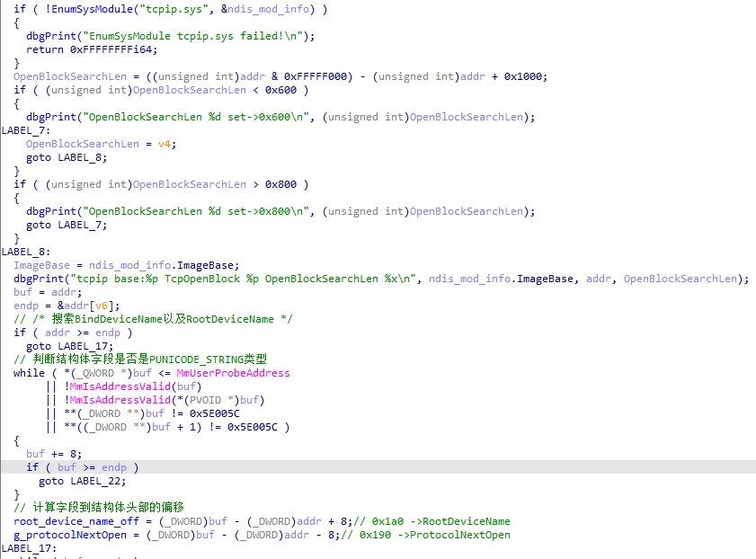This screenshot has height=559, width=756.
Task: Select 0x5E005C on the buf + 1 line
Action: (x=253, y=428)
